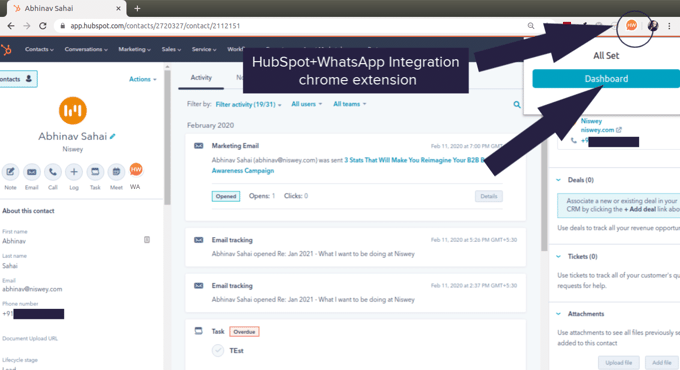Schedule a meeting with the Meet icon

116,172
